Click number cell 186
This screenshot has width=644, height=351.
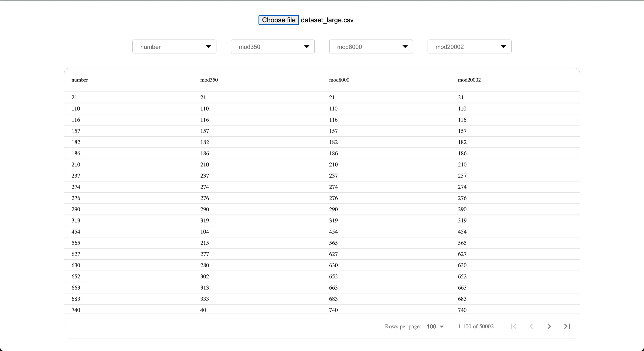(76, 153)
